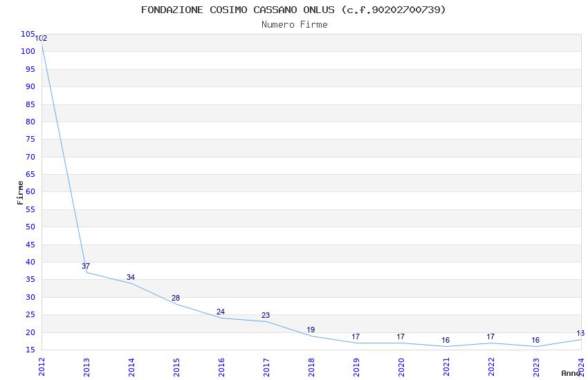Screen dimensions: 588x380
Task: Click the data label 24 for 2016
Action: tap(221, 312)
